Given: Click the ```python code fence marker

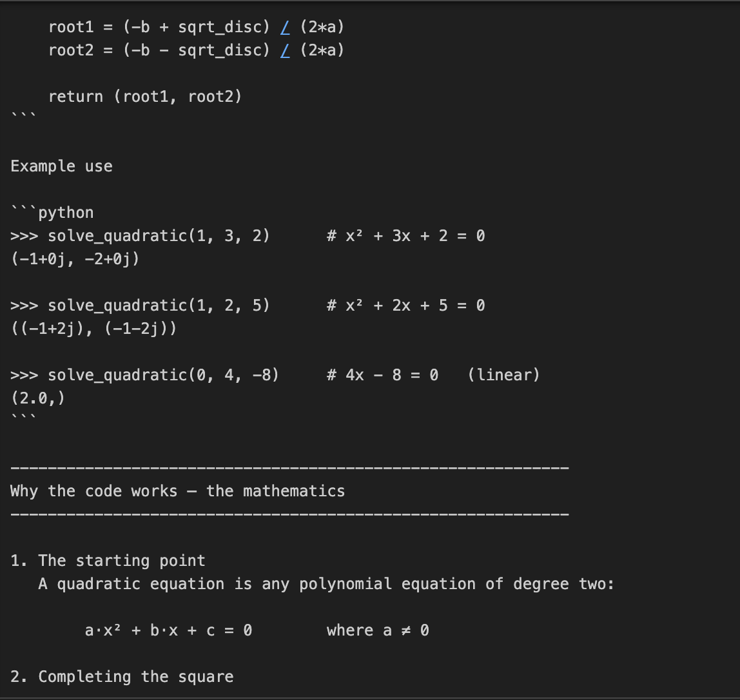Looking at the screenshot, I should pyautogui.click(x=52, y=213).
